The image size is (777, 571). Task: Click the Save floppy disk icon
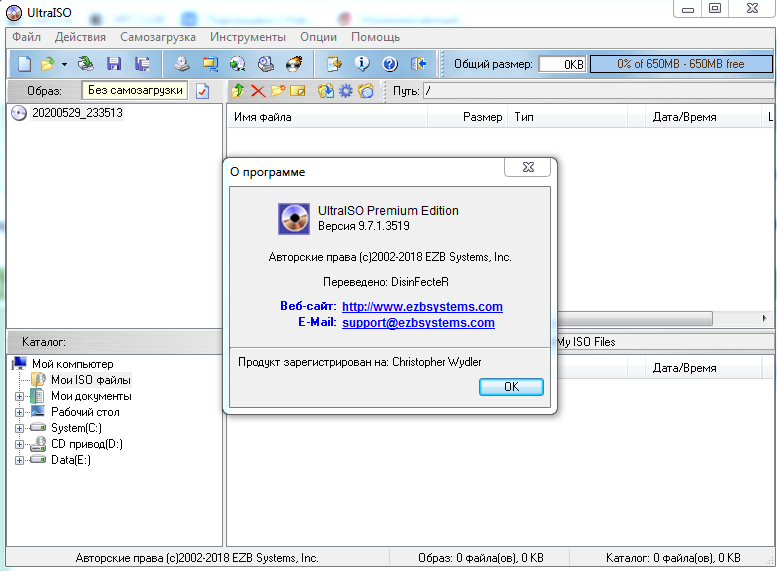(114, 64)
